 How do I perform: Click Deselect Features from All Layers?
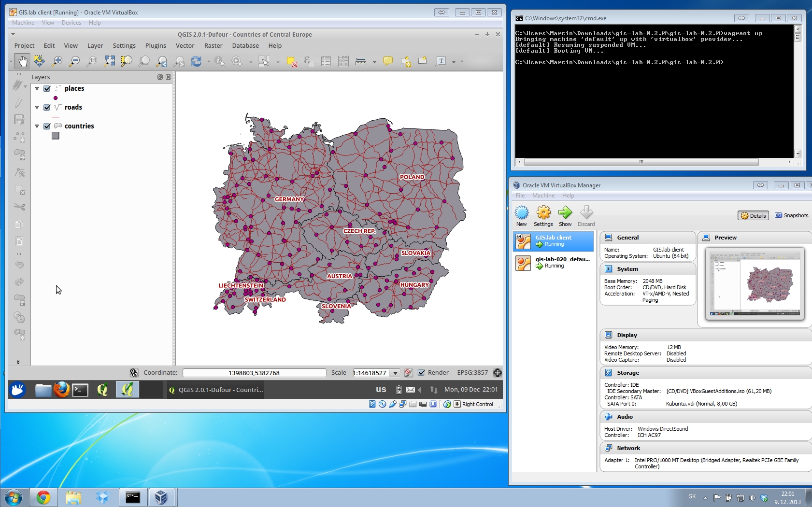(x=291, y=61)
